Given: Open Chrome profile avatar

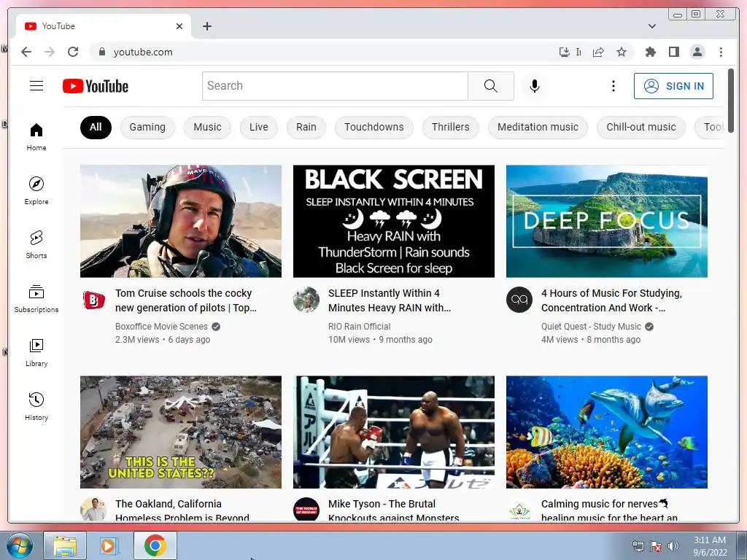Looking at the screenshot, I should tap(697, 52).
